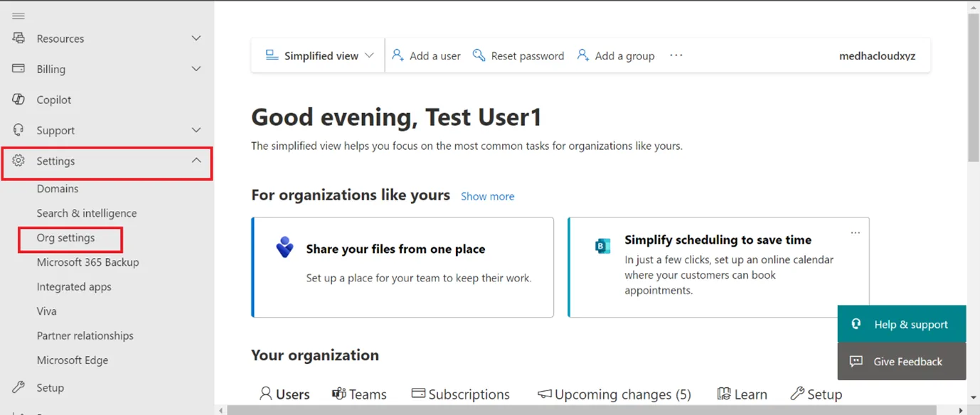Click the Help & support headset icon
Image resolution: width=980 pixels, height=415 pixels.
coord(856,324)
